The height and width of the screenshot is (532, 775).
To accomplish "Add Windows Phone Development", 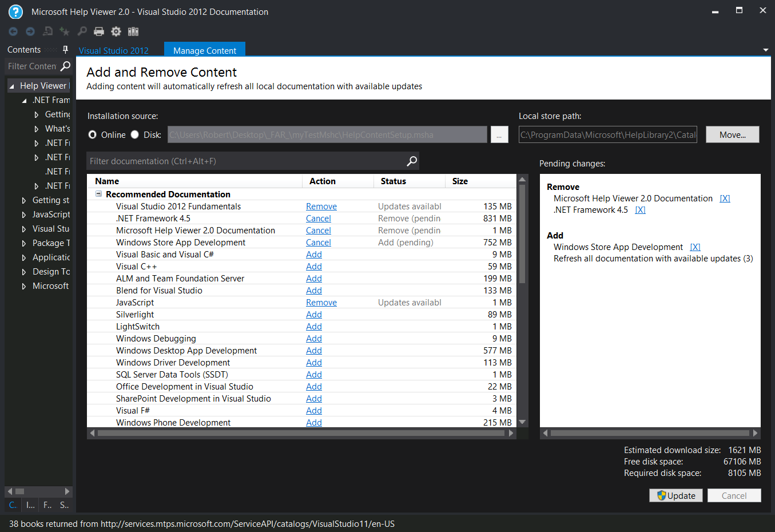I will [x=314, y=423].
